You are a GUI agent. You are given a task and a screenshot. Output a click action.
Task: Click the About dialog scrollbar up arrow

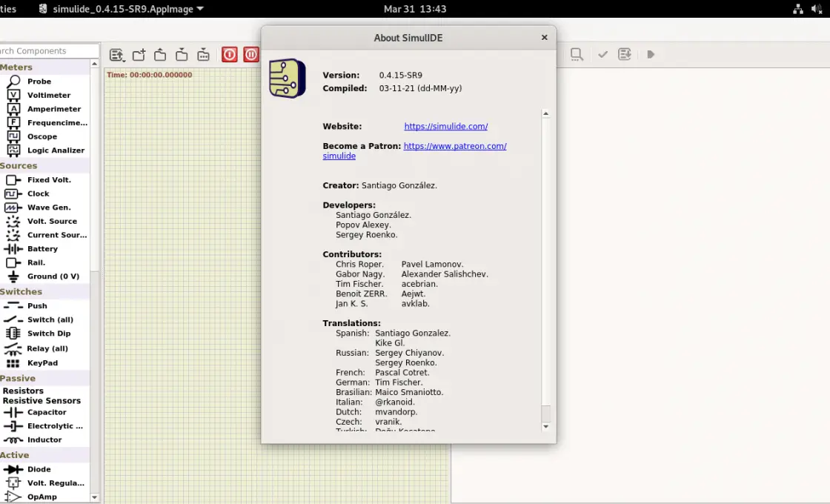545,113
